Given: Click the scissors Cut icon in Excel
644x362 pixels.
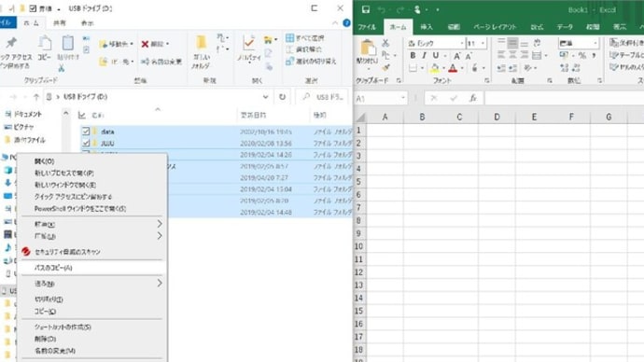Looking at the screenshot, I should pos(385,43).
